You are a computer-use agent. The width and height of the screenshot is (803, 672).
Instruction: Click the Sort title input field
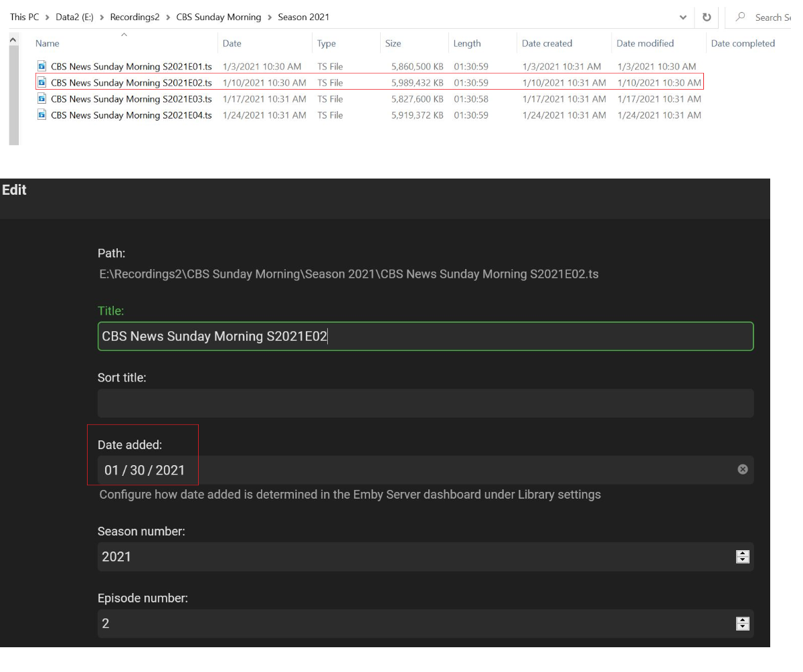click(425, 403)
